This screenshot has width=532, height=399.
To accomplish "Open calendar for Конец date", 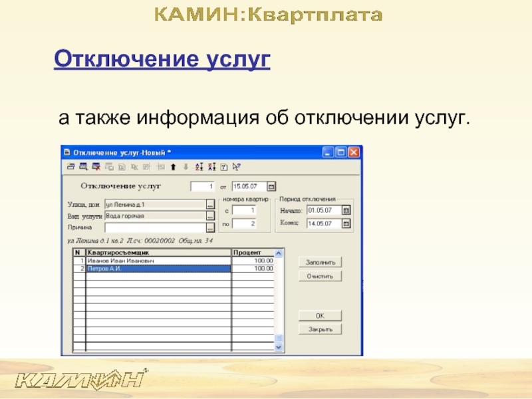I will tap(346, 223).
